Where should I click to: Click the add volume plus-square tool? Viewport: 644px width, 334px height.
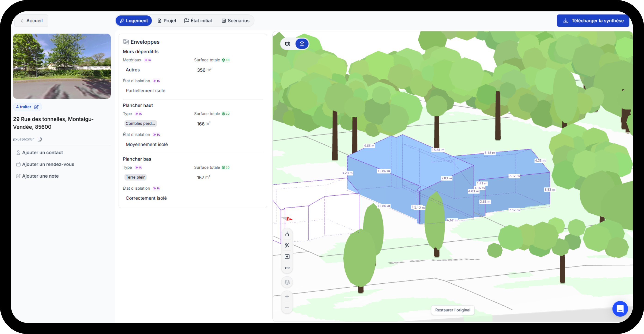click(287, 257)
